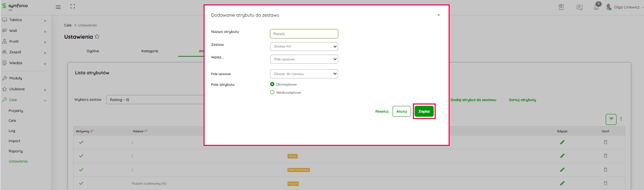Click the Anuluj button
The image size is (644, 190).
pos(401,111)
